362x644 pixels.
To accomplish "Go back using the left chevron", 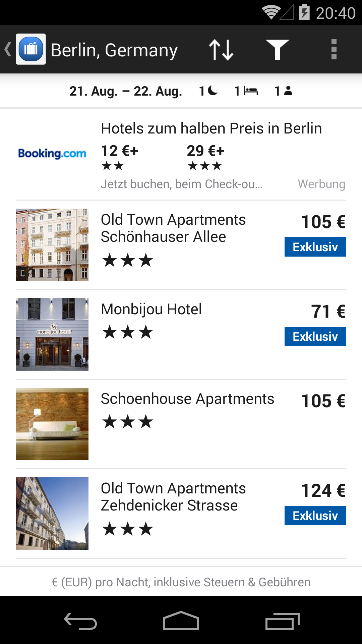I will click(x=8, y=49).
